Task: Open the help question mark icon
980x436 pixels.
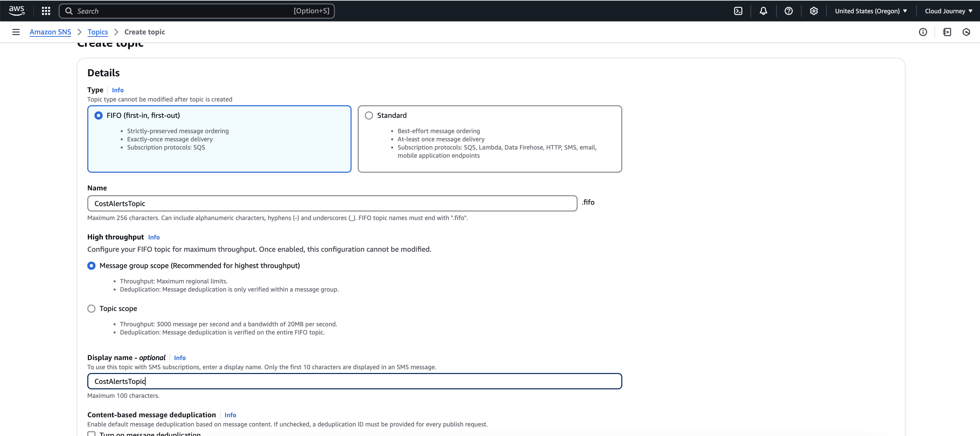Action: [789, 11]
